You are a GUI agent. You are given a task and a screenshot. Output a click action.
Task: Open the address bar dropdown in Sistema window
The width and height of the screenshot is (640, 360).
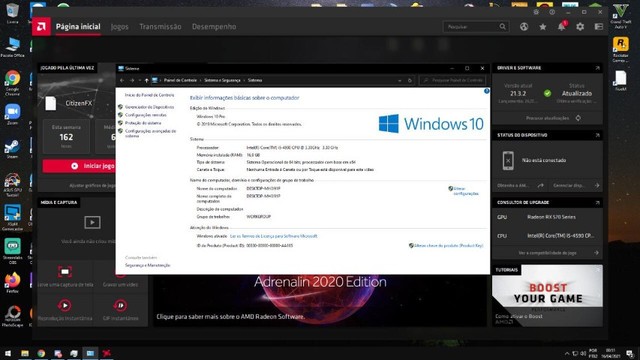pos(400,80)
